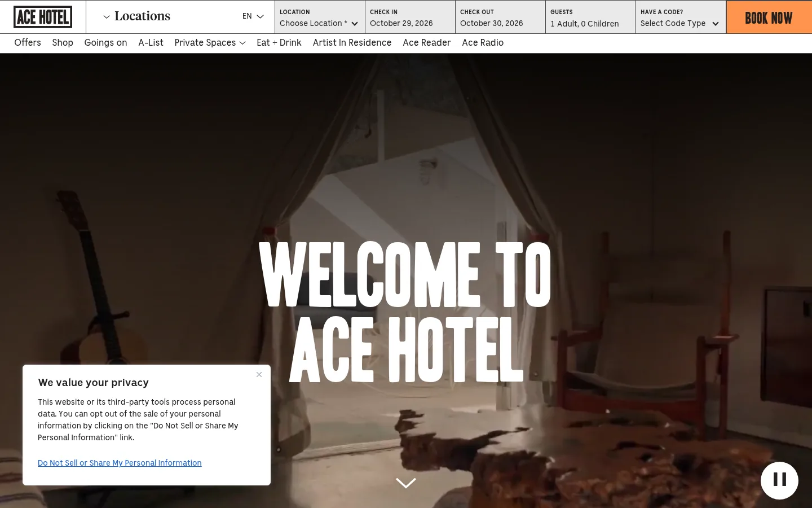Visit the Artist In Residence page
The height and width of the screenshot is (508, 812).
click(352, 43)
